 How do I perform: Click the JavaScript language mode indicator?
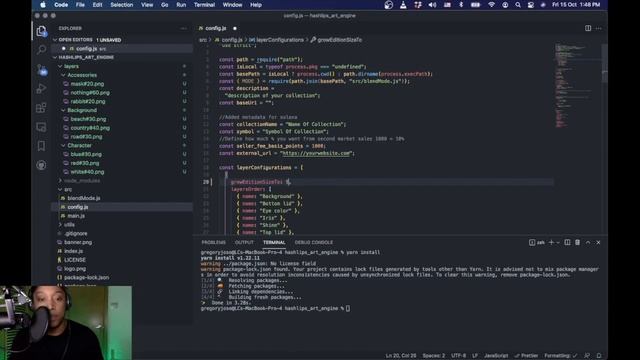click(496, 356)
